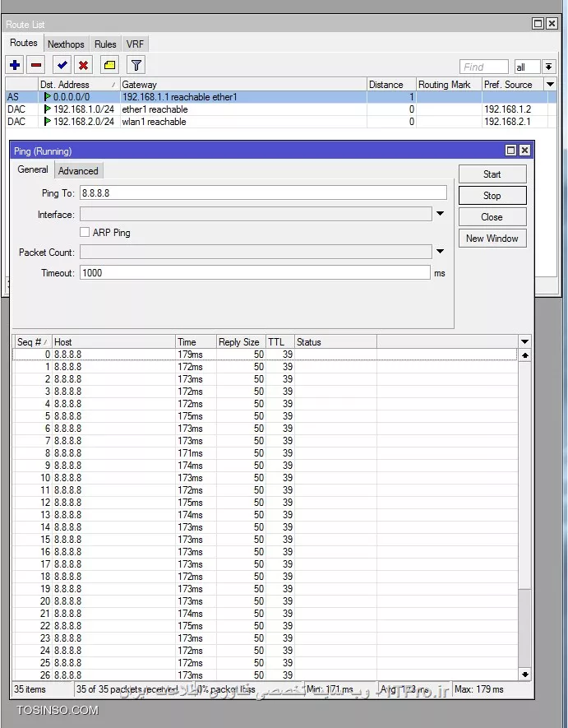568x728 pixels.
Task: Click the Timeout field
Action: (x=255, y=272)
